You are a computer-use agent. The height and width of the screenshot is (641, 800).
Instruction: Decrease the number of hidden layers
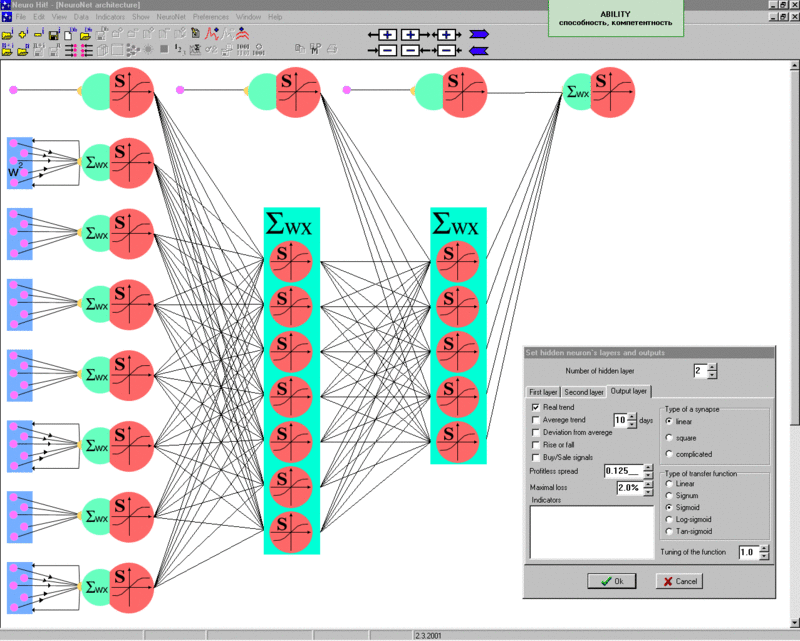tap(712, 375)
